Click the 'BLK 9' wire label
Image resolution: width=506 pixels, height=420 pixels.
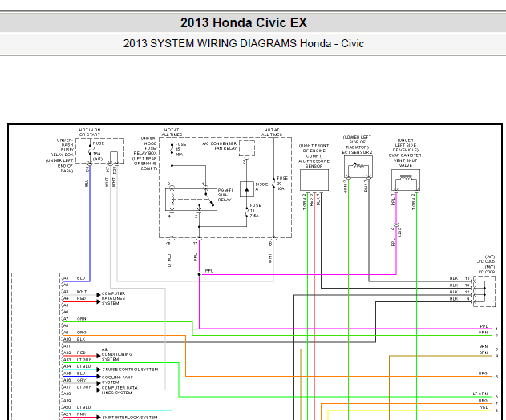(x=459, y=299)
